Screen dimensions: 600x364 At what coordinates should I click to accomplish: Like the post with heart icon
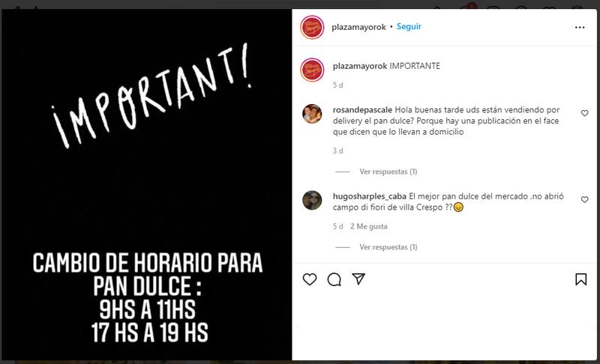pos(310,279)
